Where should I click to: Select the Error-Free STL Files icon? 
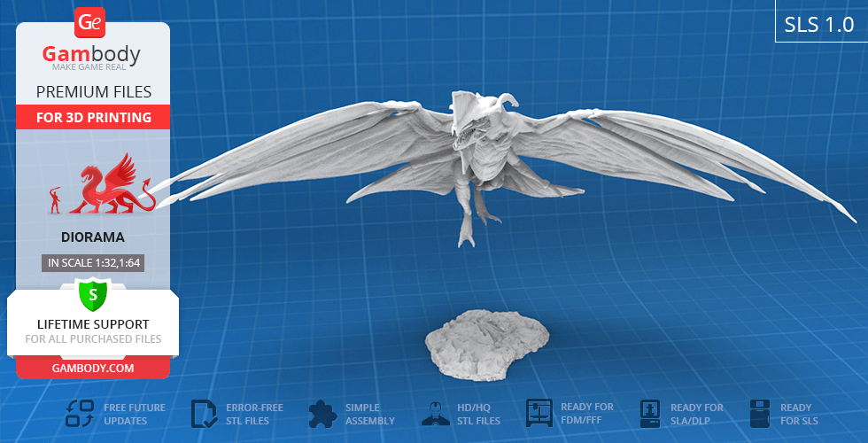point(205,414)
